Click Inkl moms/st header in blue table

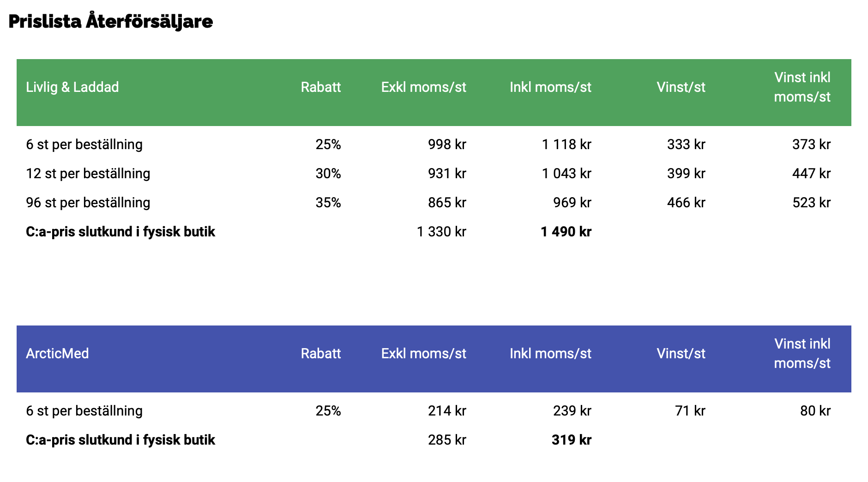(x=550, y=353)
